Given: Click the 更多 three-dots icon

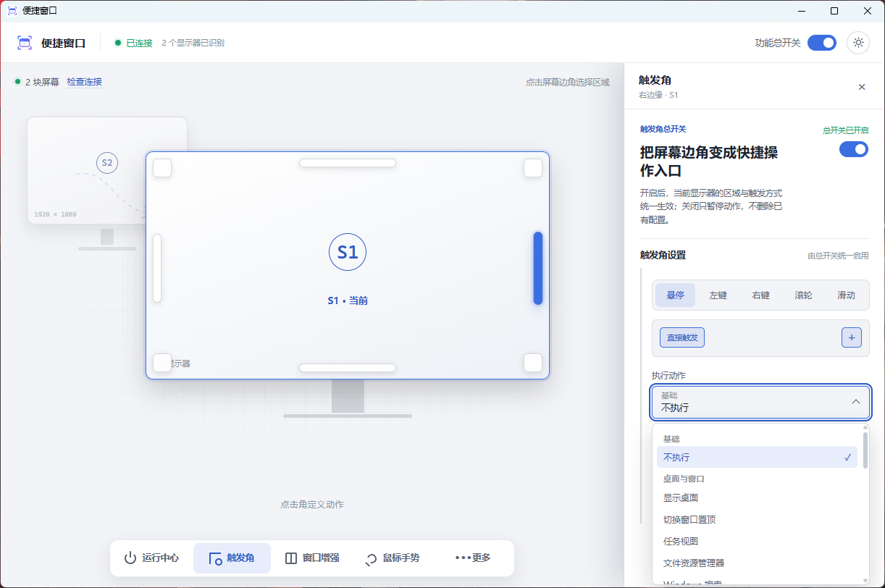Looking at the screenshot, I should click(463, 558).
